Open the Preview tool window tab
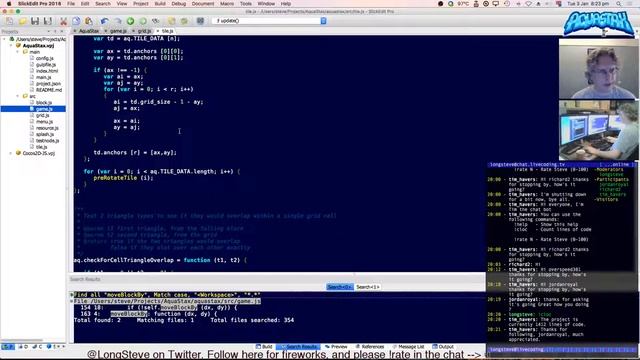Screen dimensions: 640x360 pyautogui.click(x=336, y=347)
